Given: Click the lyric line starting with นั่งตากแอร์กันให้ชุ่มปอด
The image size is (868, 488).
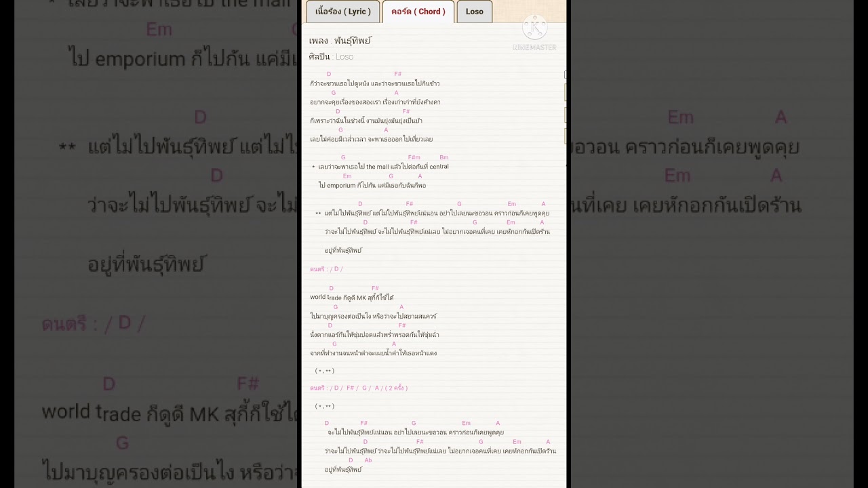Looking at the screenshot, I should click(x=374, y=335).
